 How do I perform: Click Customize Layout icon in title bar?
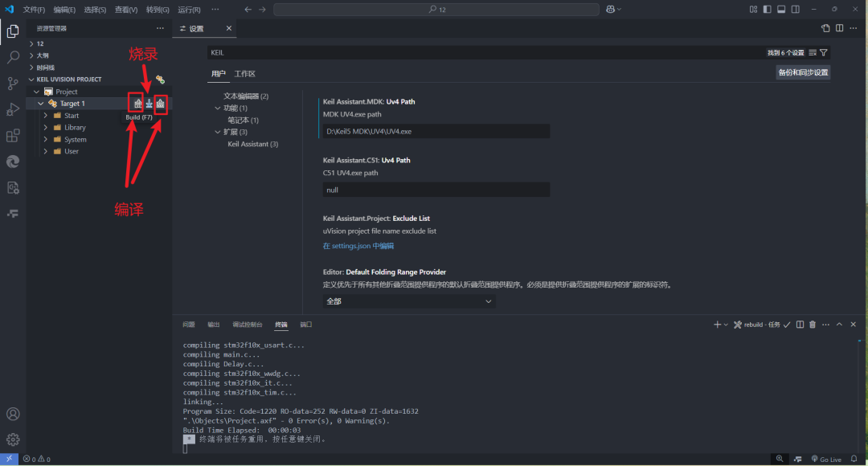753,10
